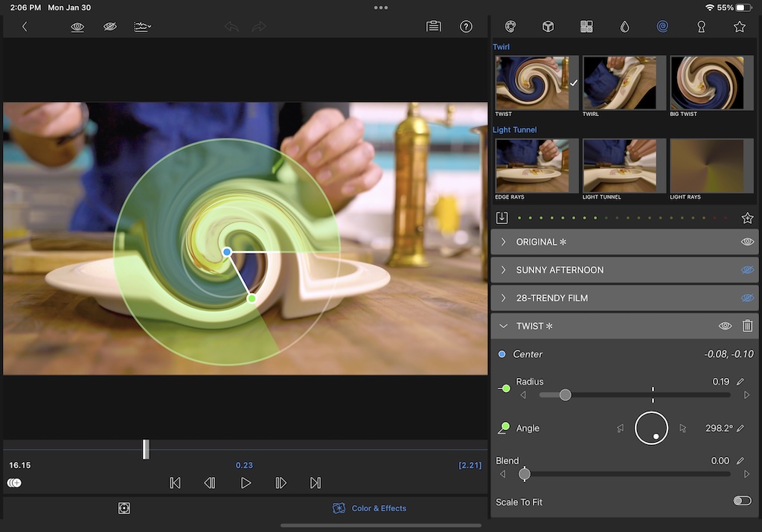Edit the Angle value with pencil

coord(740,428)
